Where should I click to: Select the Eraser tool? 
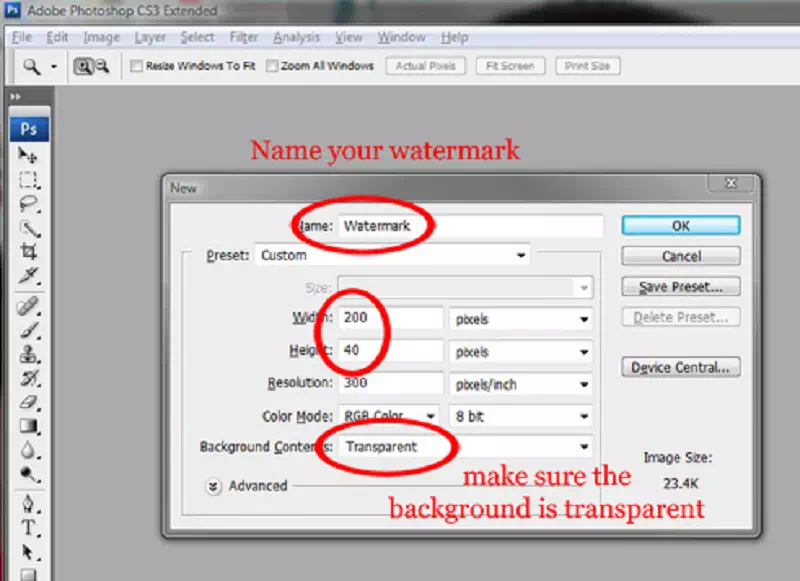click(x=29, y=402)
